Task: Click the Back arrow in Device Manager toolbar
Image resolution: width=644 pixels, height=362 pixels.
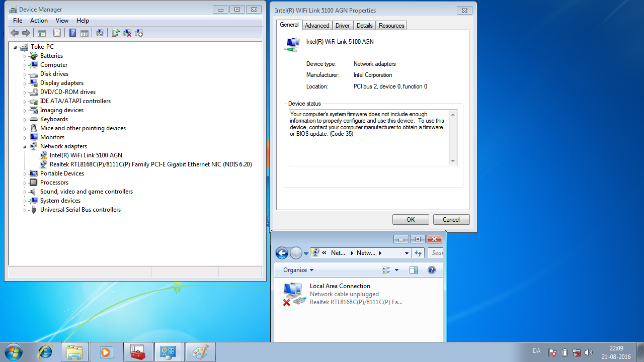Action: click(x=15, y=33)
